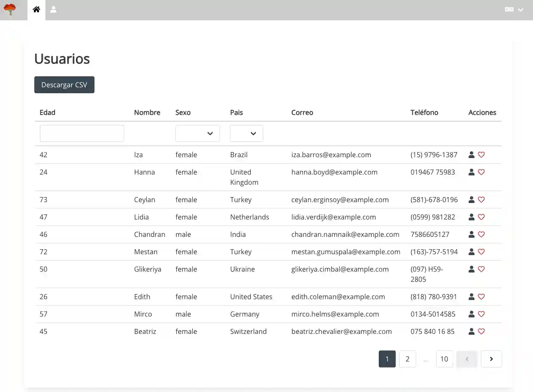This screenshot has width=533, height=392.
Task: Open the language selector dropdown
Action: 514,10
